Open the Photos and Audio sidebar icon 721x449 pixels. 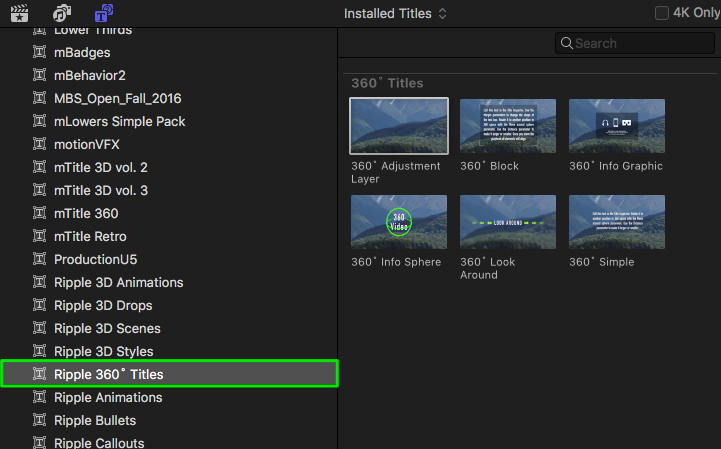[62, 13]
